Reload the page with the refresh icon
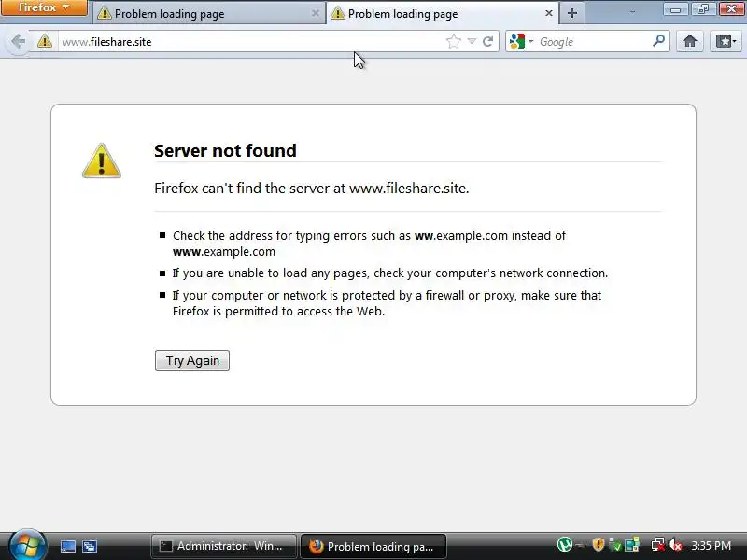This screenshot has height=560, width=747. [x=487, y=41]
